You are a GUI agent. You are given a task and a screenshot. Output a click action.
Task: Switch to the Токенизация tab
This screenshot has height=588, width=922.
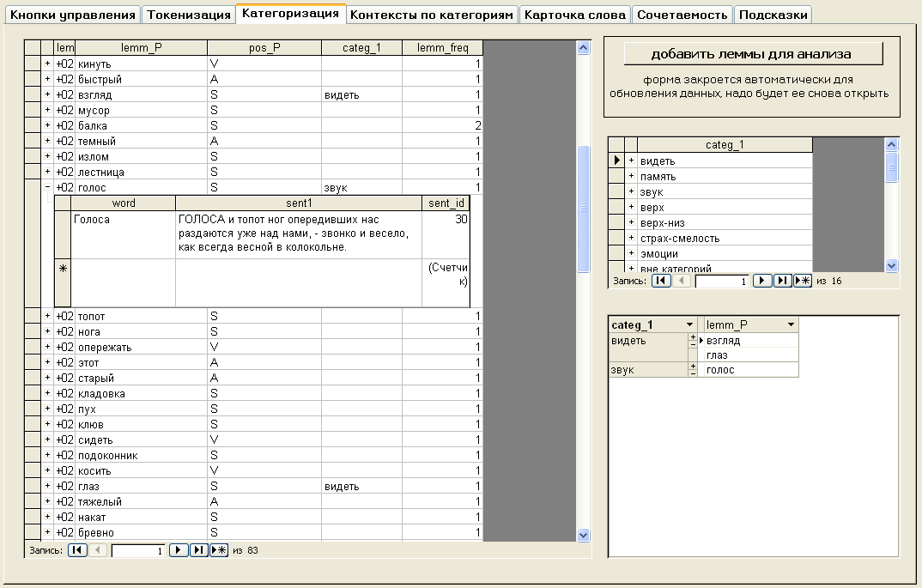189,15
